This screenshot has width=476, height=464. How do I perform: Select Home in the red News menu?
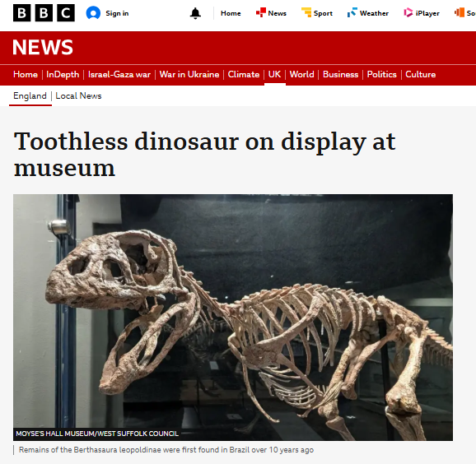click(26, 74)
